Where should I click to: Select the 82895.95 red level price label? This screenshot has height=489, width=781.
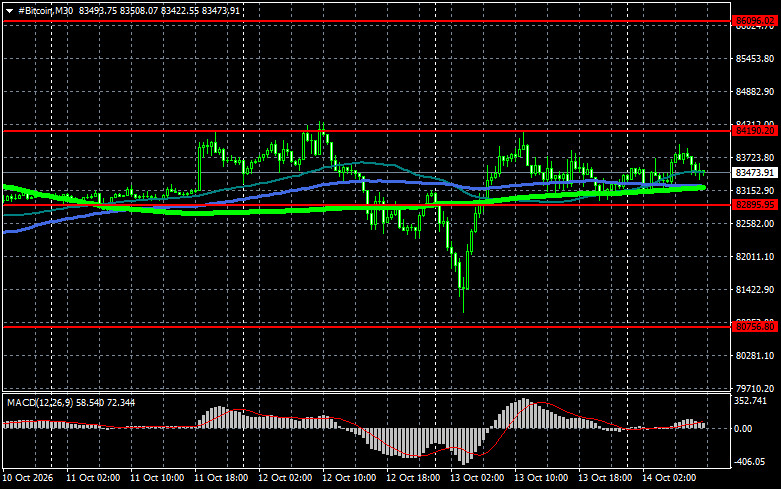coord(755,205)
